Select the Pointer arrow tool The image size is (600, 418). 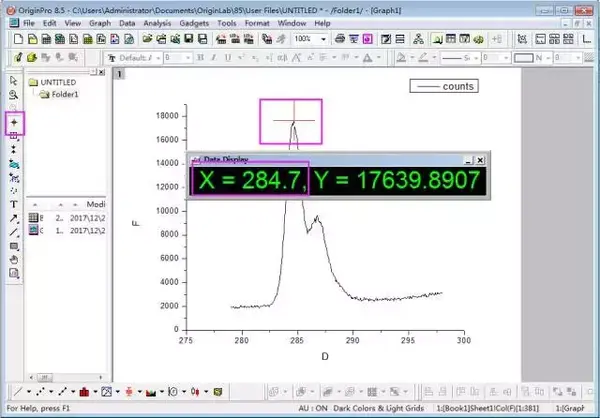point(14,81)
